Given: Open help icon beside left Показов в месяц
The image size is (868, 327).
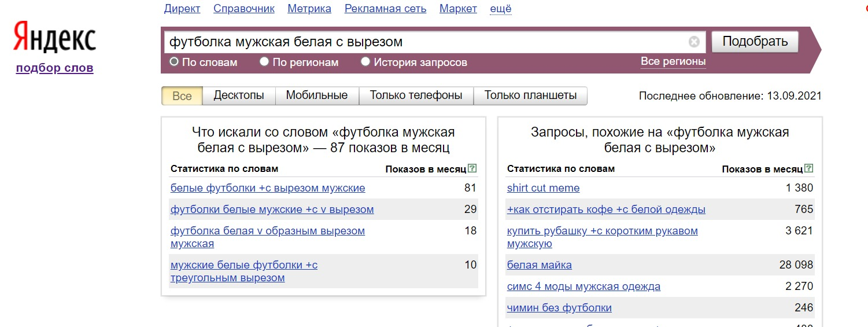Looking at the screenshot, I should point(472,168).
